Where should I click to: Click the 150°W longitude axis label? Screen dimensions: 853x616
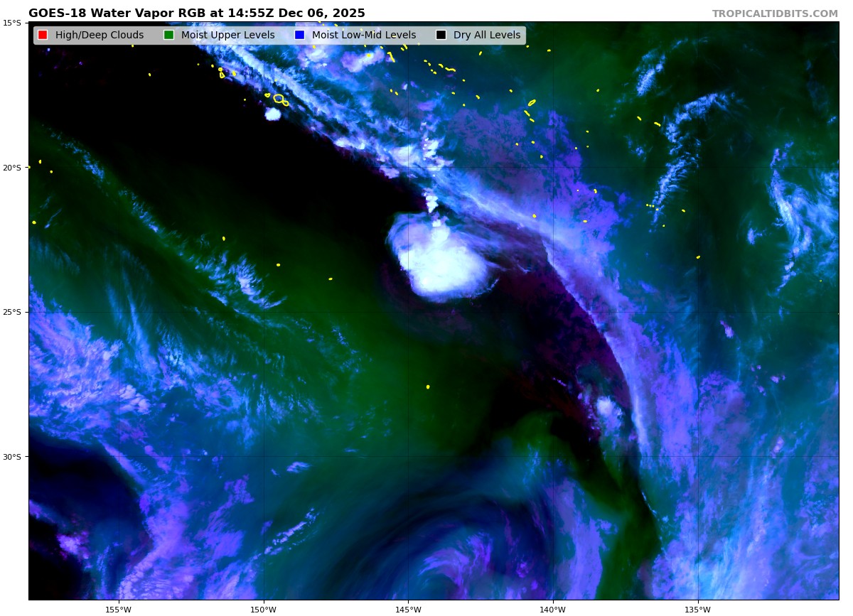pyautogui.click(x=263, y=609)
